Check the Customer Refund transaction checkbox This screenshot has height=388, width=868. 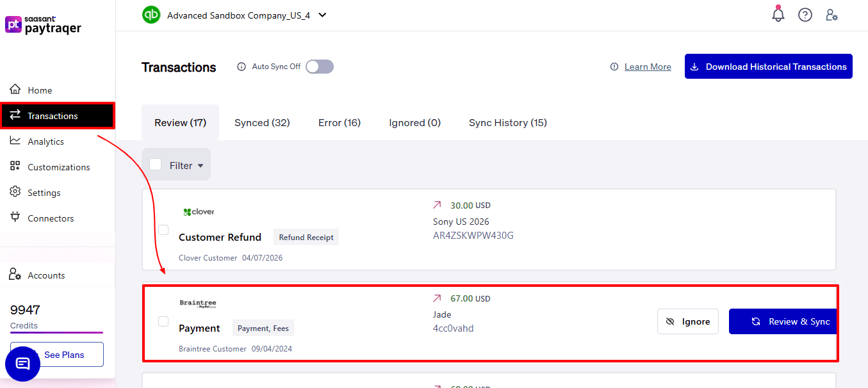163,229
